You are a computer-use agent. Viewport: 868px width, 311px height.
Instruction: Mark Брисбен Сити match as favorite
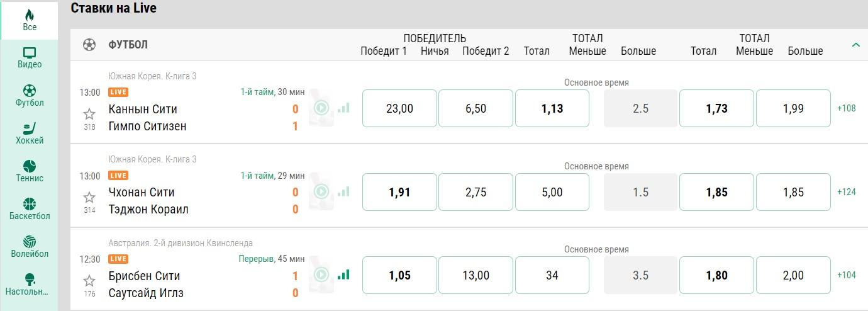coord(89,280)
